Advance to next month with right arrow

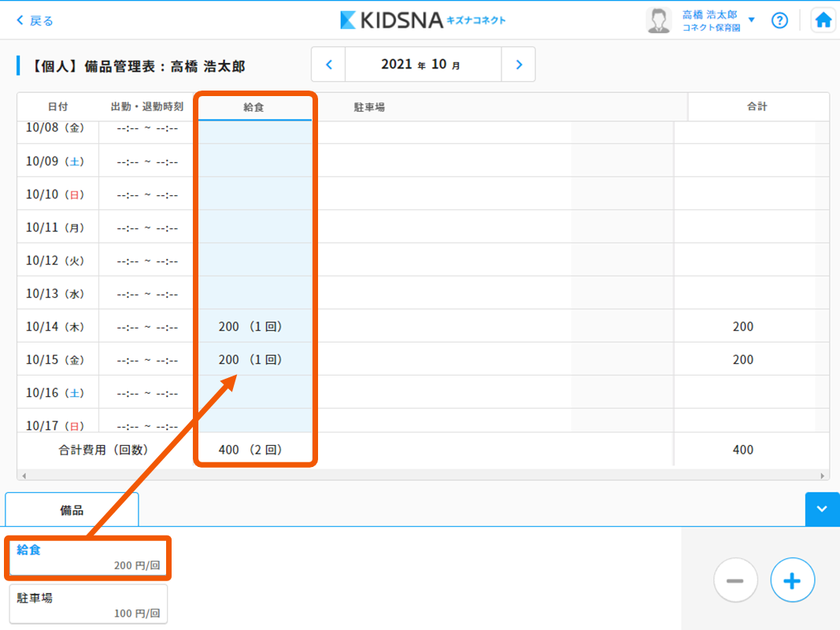coord(518,65)
